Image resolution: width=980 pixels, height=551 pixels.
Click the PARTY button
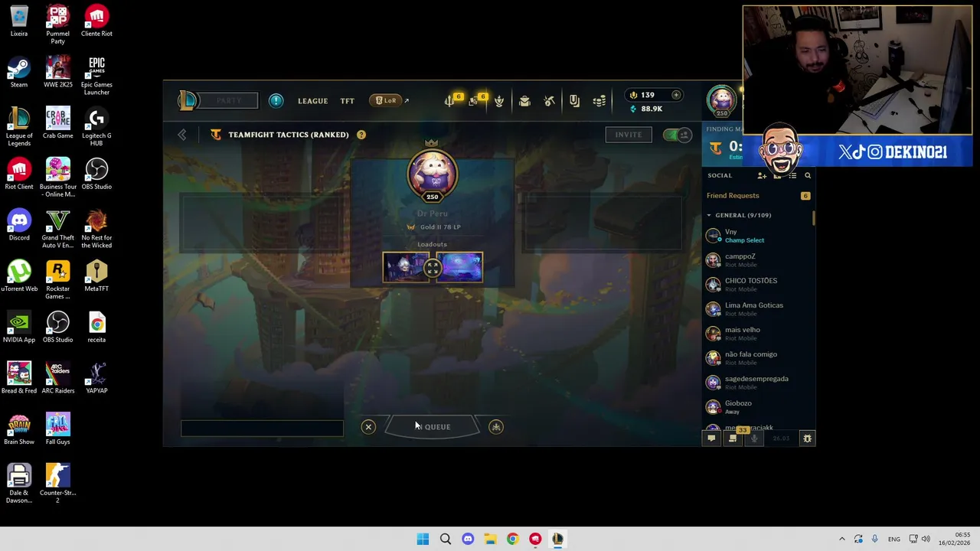tap(229, 100)
